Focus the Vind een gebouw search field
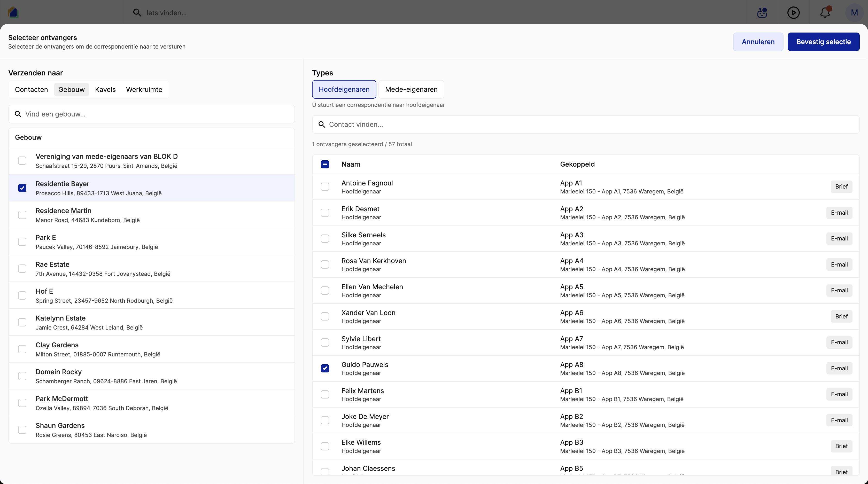The image size is (868, 484). click(152, 114)
